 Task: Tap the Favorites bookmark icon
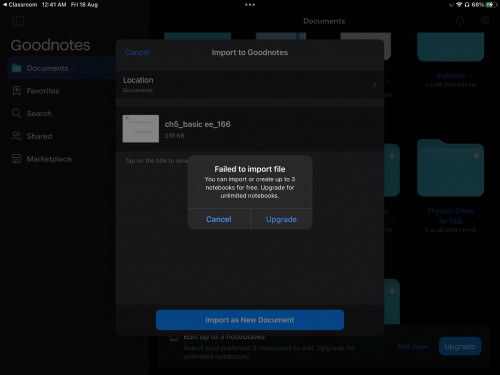(x=17, y=91)
